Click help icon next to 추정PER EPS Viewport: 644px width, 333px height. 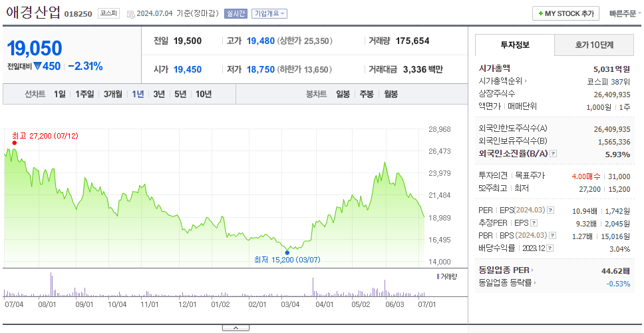[x=534, y=223]
